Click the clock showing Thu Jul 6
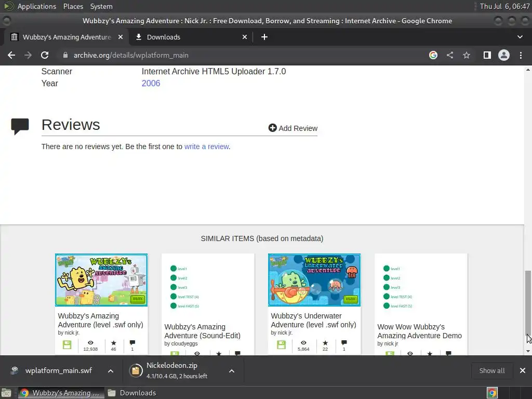Viewport: 532px width, 399px height. tap(504, 6)
